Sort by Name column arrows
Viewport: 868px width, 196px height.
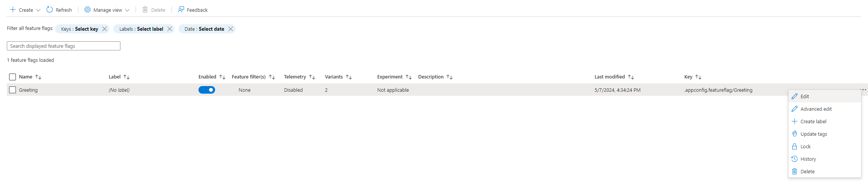(x=38, y=77)
